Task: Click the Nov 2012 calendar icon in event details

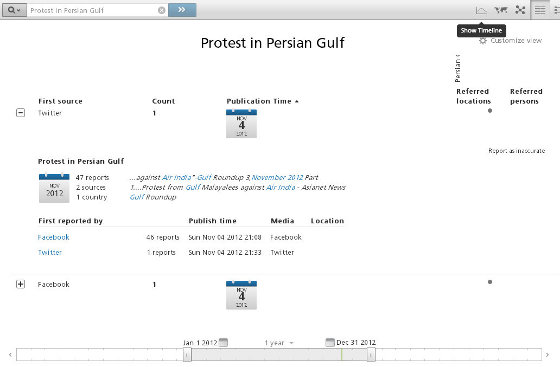Action: (x=54, y=188)
